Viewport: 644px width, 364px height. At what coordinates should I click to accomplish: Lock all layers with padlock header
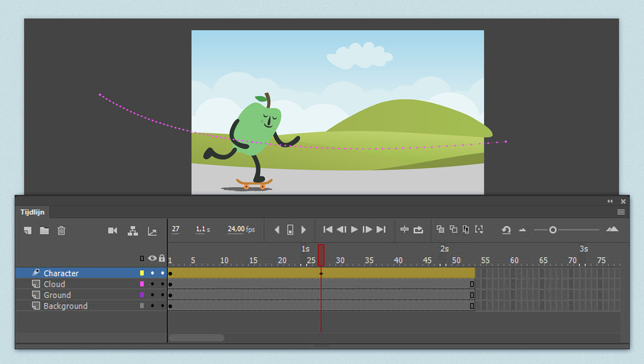pos(162,258)
